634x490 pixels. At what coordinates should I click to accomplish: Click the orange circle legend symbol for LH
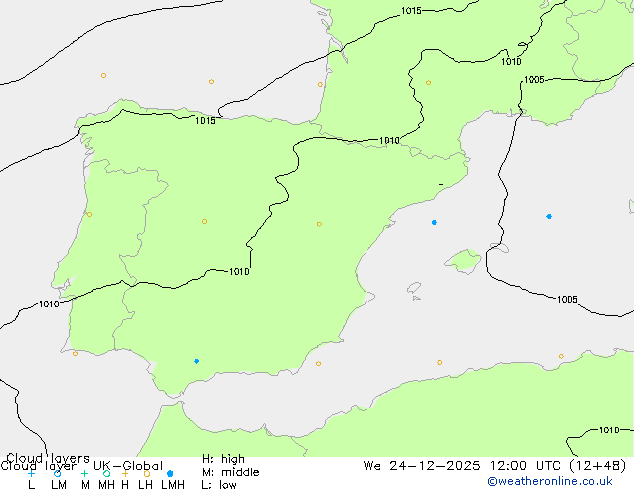click(x=147, y=473)
